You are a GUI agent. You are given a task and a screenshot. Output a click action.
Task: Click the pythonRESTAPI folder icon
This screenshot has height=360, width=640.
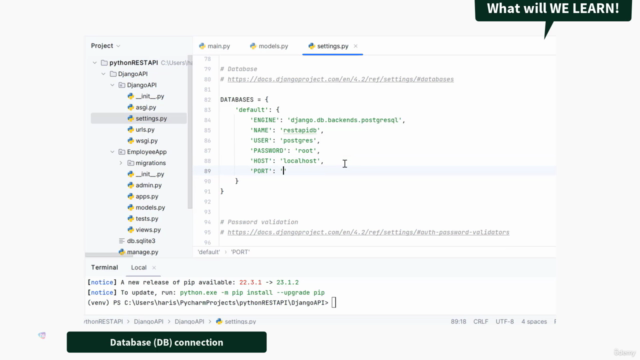tap(104, 63)
